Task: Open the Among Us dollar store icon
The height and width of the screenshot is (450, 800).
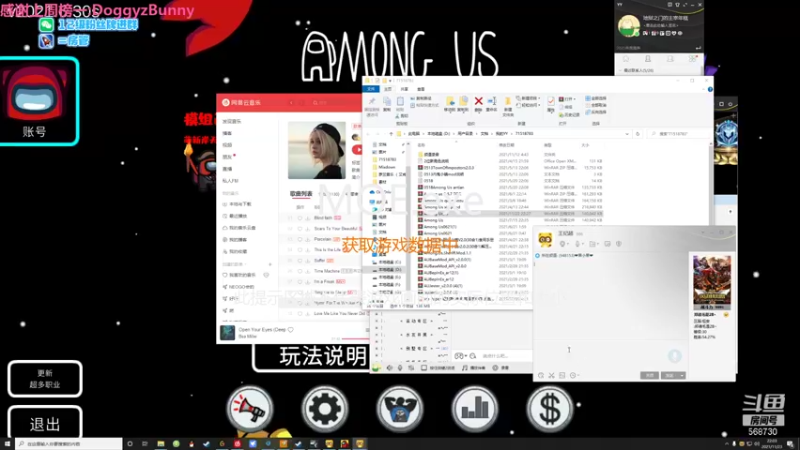Action: [x=550, y=408]
